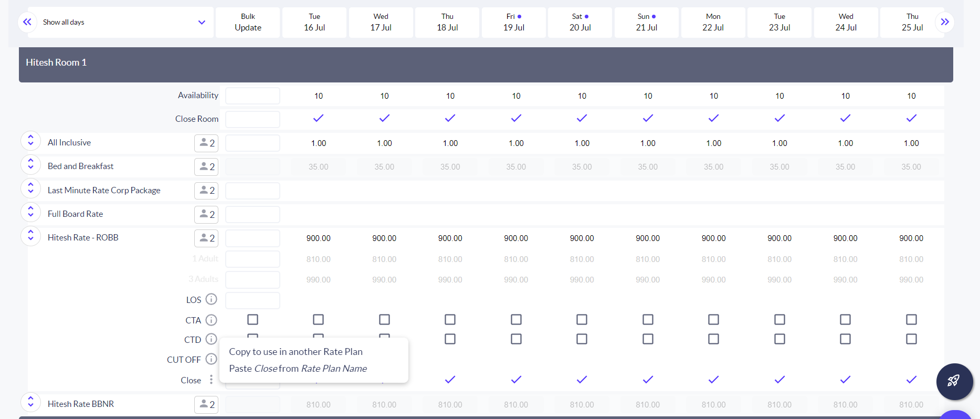The width and height of the screenshot is (980, 419).
Task: Select the Bulk Update column header
Action: tap(248, 22)
